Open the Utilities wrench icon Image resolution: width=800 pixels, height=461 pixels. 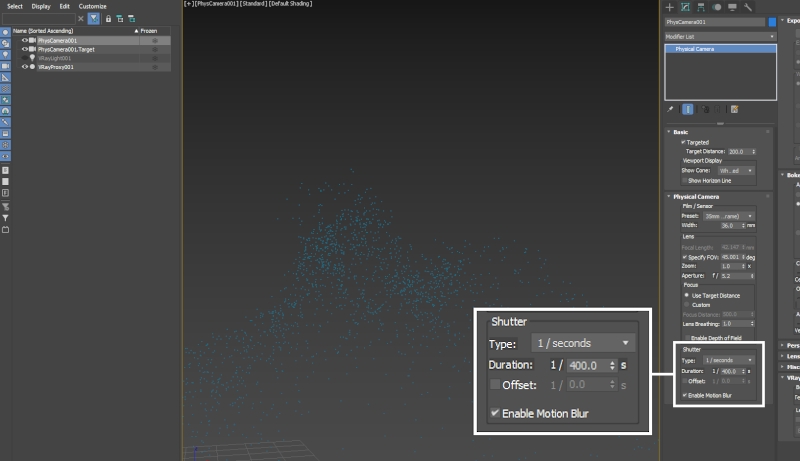[747, 7]
